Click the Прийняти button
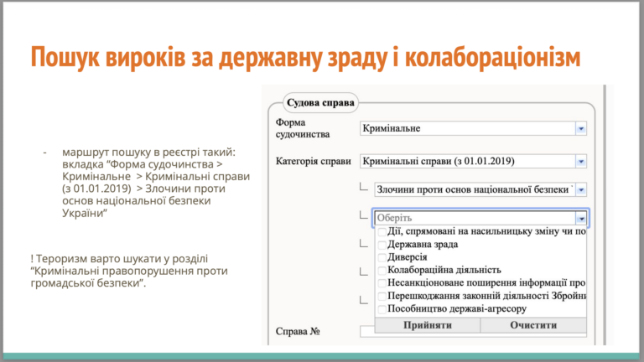The height and width of the screenshot is (362, 644). (428, 325)
